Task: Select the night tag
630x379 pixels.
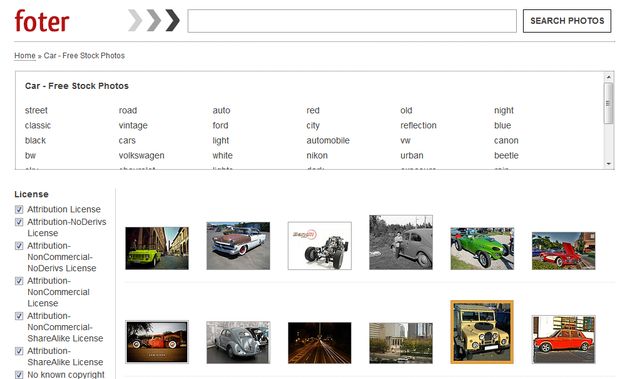Action: click(x=504, y=111)
